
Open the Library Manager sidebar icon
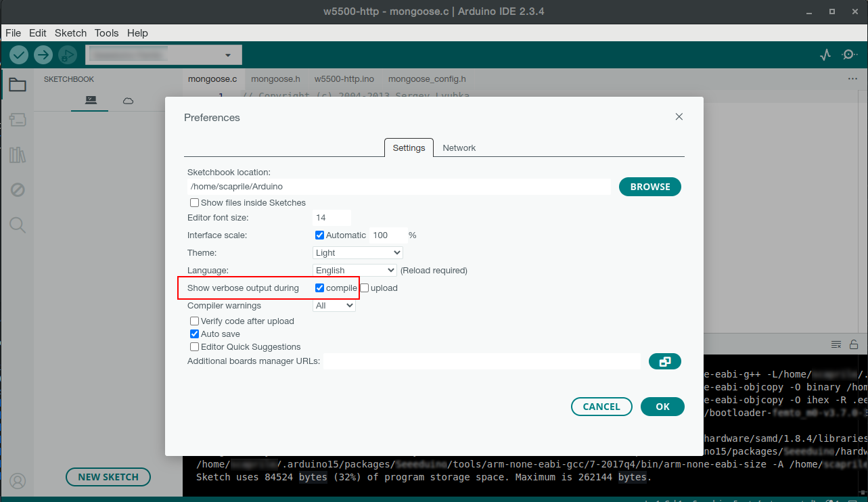pos(18,155)
